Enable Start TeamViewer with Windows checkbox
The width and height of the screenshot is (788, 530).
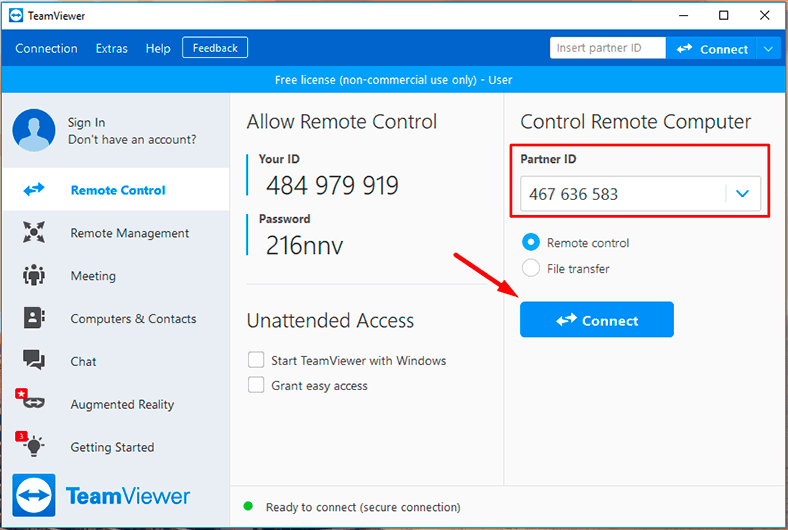[x=256, y=360]
